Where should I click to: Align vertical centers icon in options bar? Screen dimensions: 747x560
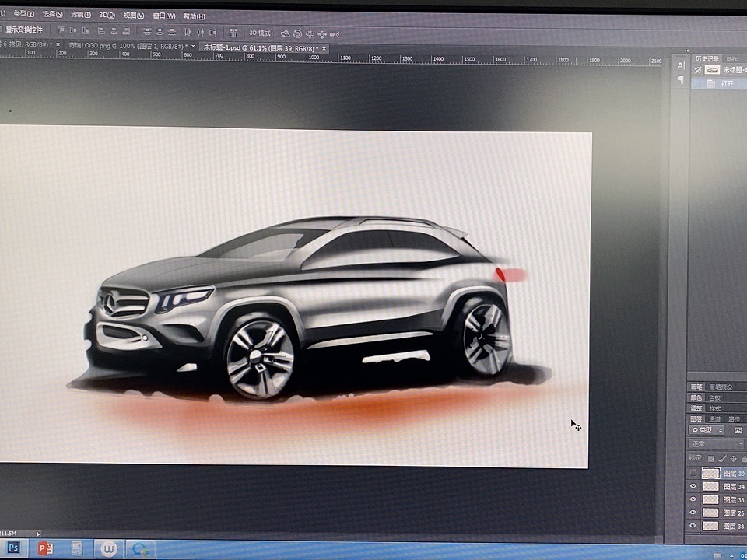click(73, 30)
